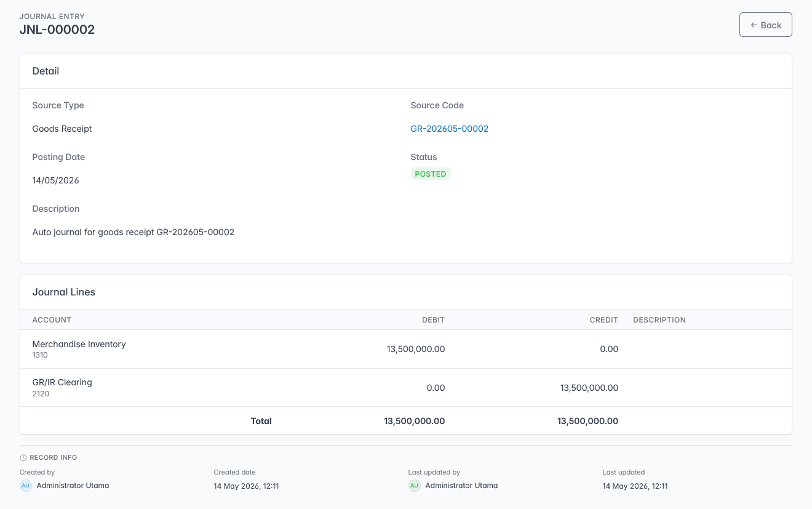Click the total debit amount
This screenshot has height=509, width=812.
pyautogui.click(x=415, y=421)
